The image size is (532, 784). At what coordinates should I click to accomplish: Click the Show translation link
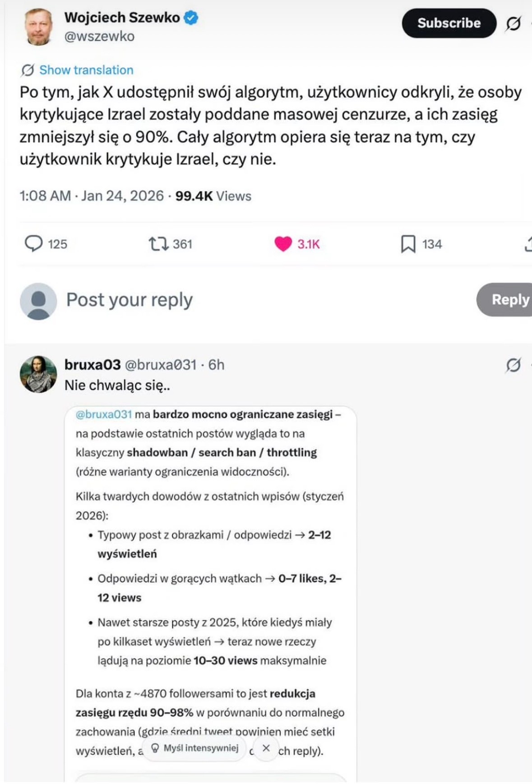(x=86, y=70)
